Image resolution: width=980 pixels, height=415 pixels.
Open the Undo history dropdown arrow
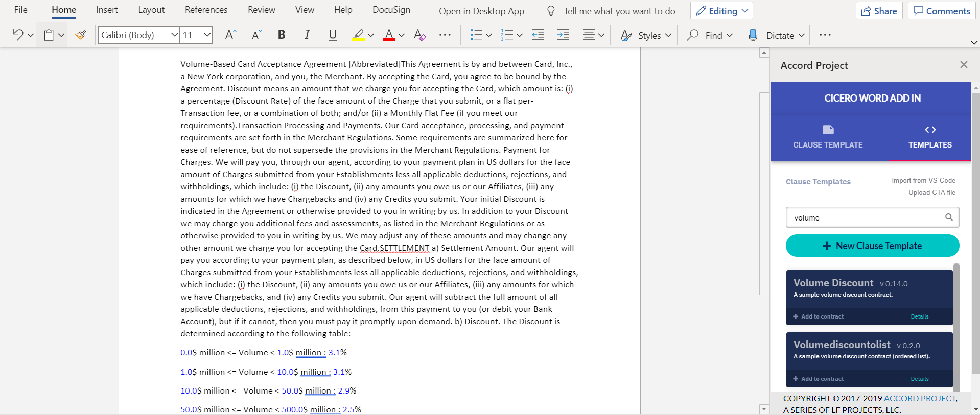click(31, 35)
